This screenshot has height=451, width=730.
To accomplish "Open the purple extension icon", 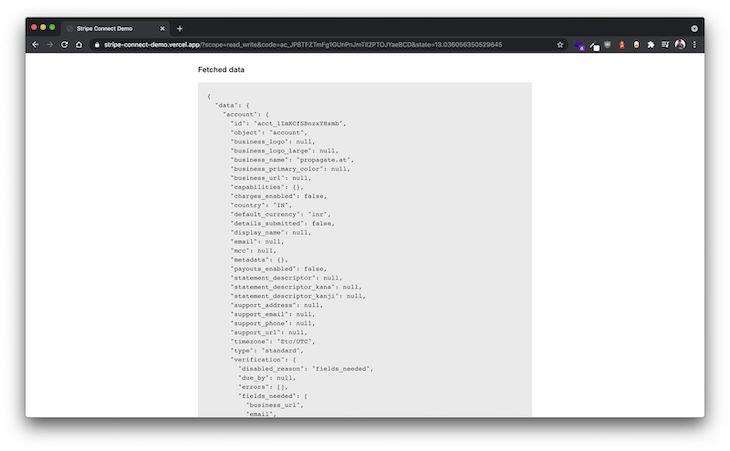I will 579,45.
